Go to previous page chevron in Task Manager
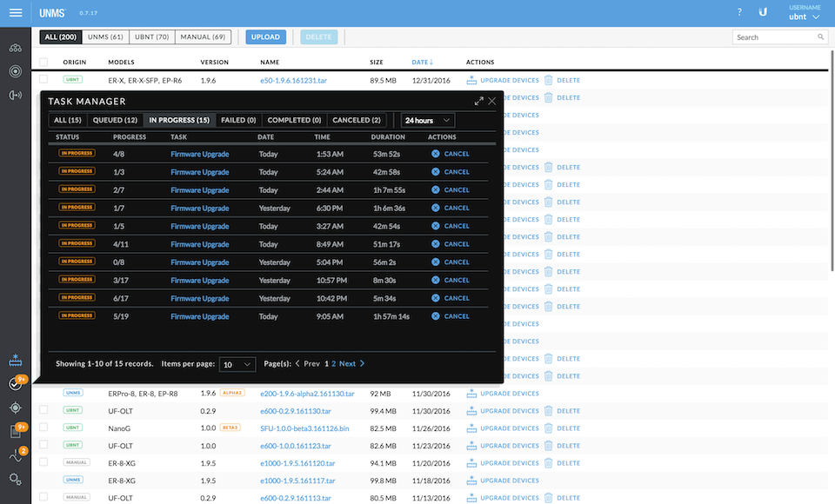This screenshot has height=504, width=835. pos(297,363)
